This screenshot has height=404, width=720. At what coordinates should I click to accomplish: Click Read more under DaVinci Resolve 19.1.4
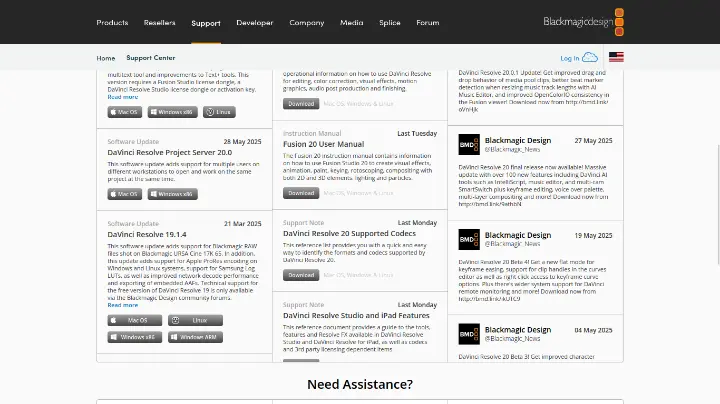[x=123, y=305]
